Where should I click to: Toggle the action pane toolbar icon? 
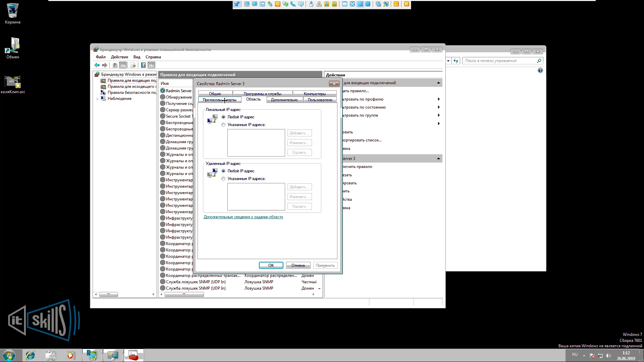tap(152, 65)
